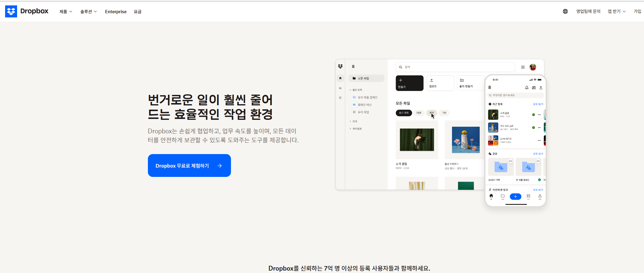Viewport: 644px width, 273px height.
Task: Select the home tab in phone bottom bar
Action: 491,197
